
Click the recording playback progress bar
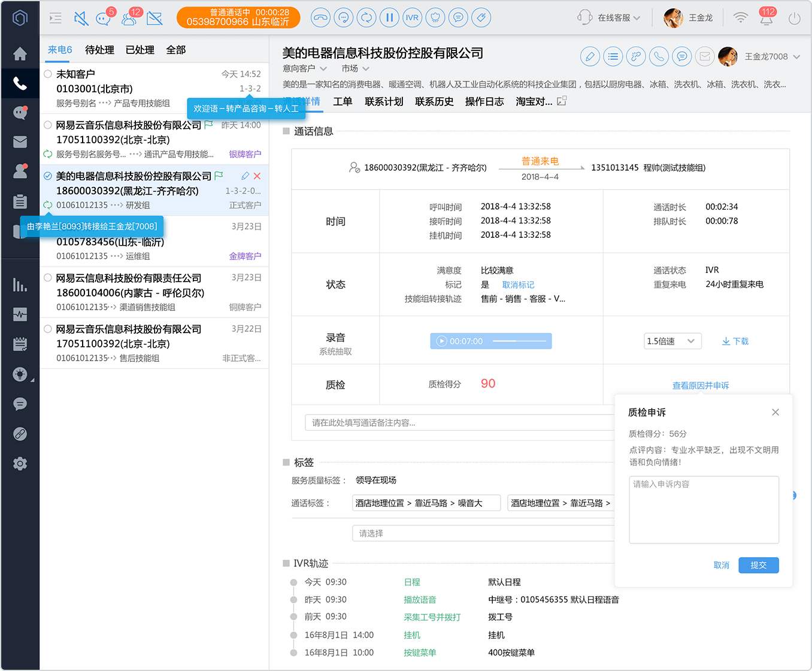click(x=519, y=341)
